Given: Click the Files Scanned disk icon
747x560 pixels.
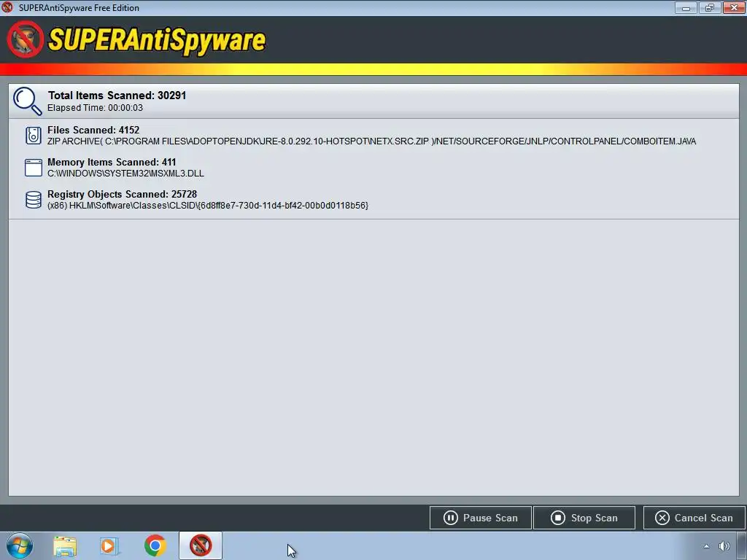Looking at the screenshot, I should pos(34,136).
